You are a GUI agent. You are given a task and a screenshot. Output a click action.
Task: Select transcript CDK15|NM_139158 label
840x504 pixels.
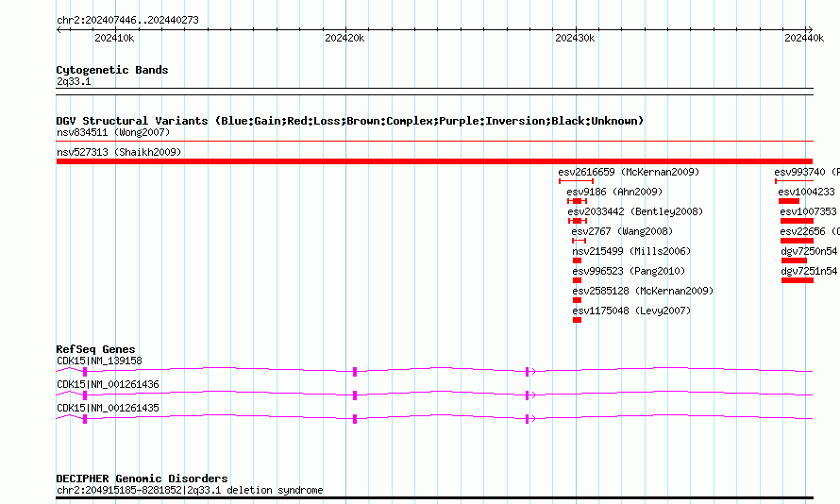click(x=99, y=361)
